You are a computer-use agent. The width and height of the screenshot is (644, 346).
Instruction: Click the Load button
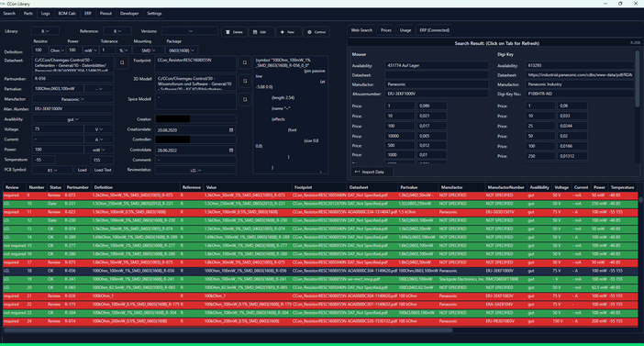[x=83, y=170]
